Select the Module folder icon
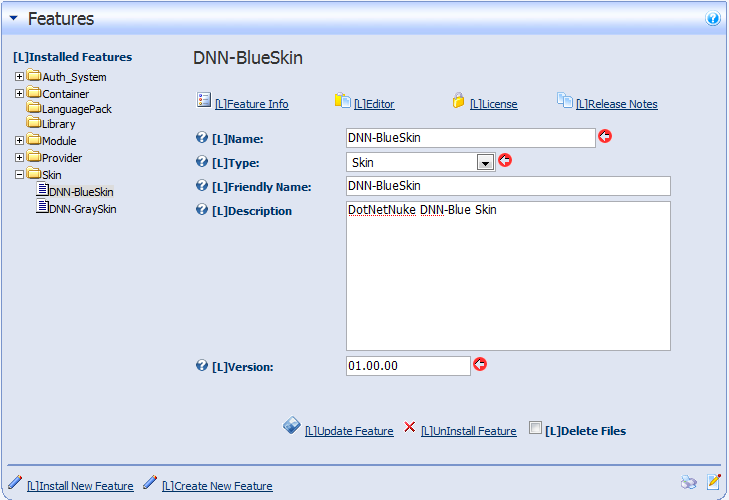Viewport: 729px width, 500px height. point(33,139)
